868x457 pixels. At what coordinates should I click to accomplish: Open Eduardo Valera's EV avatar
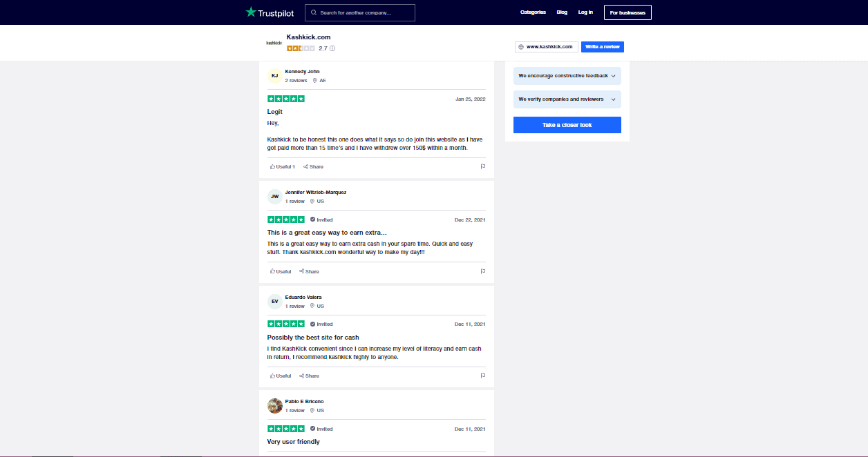click(x=274, y=302)
